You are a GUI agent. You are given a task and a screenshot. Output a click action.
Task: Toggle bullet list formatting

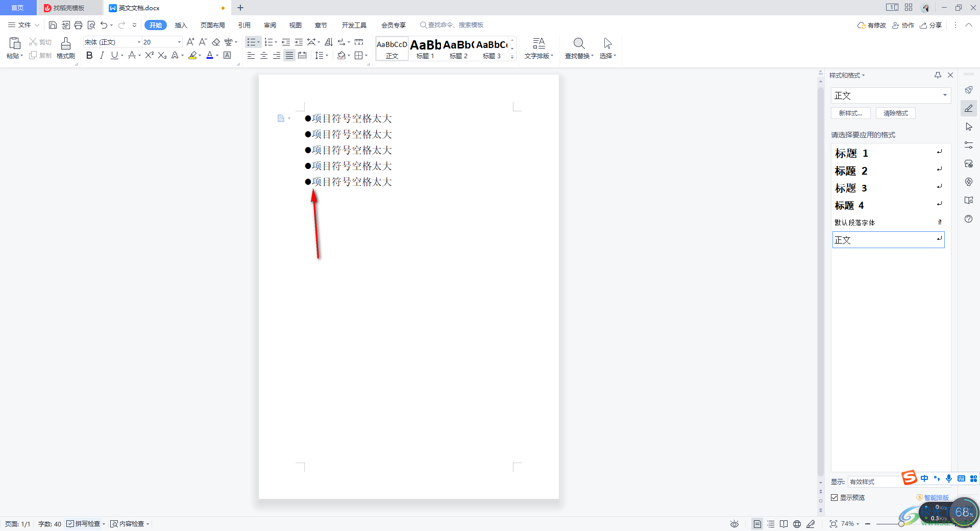pos(251,42)
